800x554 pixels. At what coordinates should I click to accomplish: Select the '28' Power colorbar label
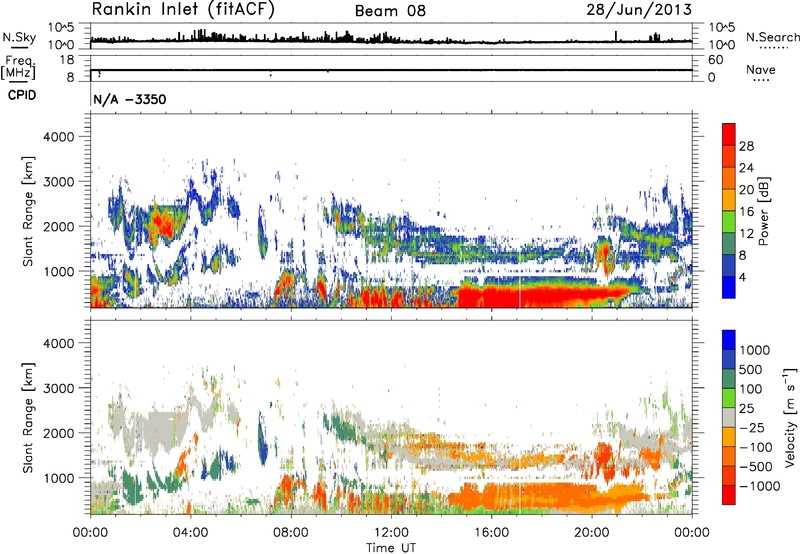746,146
